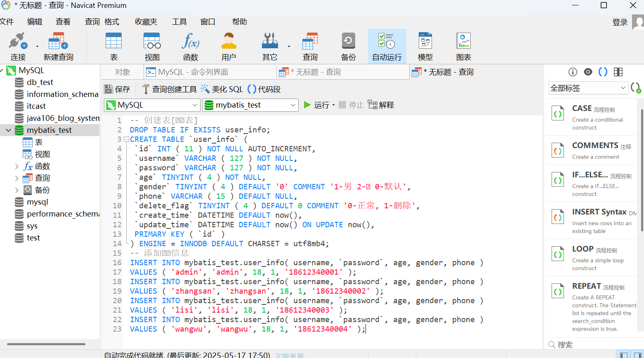Open the Code Snippet (代码段) panel button

[264, 89]
